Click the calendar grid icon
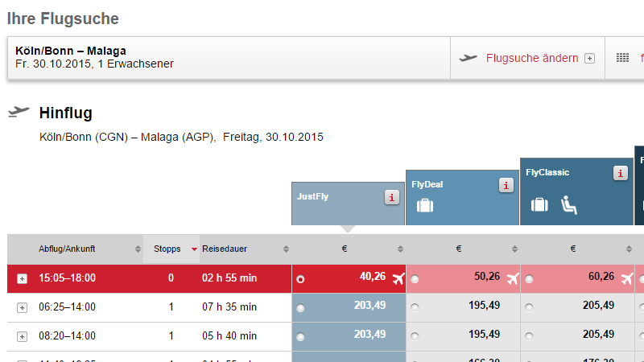The image size is (644, 362). pyautogui.click(x=622, y=58)
